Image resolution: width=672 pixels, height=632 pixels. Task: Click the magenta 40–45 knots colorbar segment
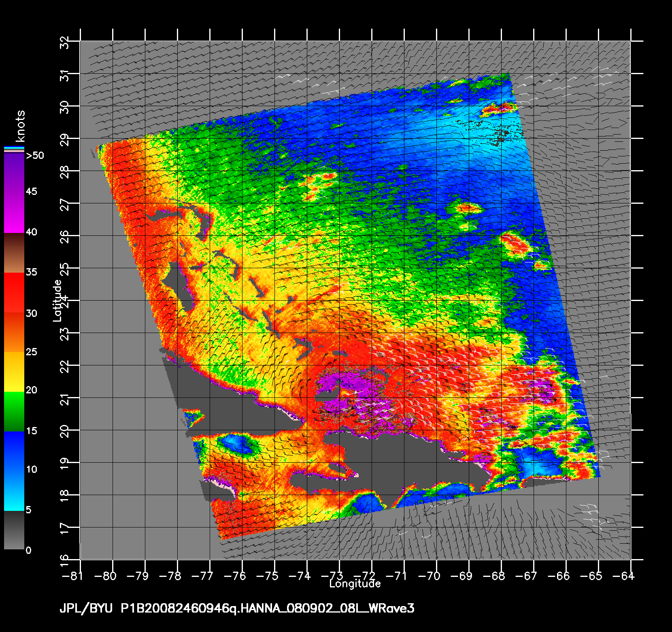[x=14, y=213]
